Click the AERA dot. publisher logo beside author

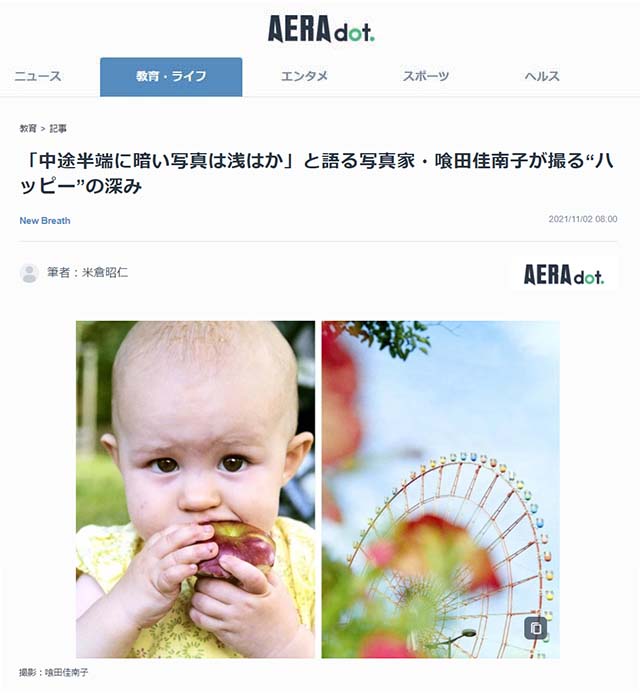(x=564, y=274)
